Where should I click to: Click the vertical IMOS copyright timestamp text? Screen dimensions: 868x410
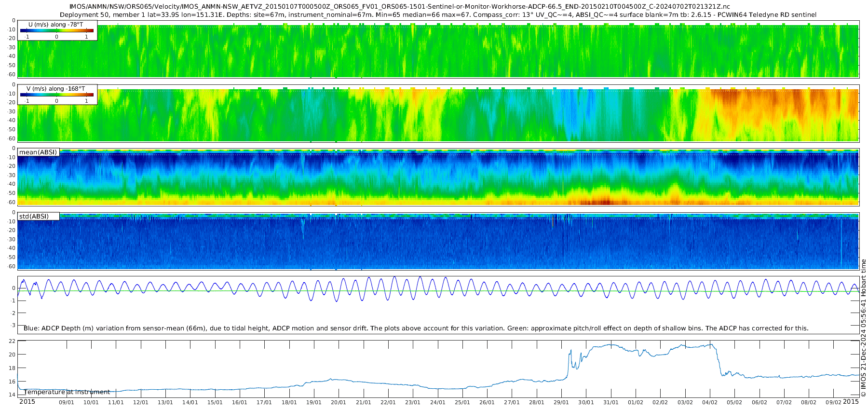(x=863, y=328)
